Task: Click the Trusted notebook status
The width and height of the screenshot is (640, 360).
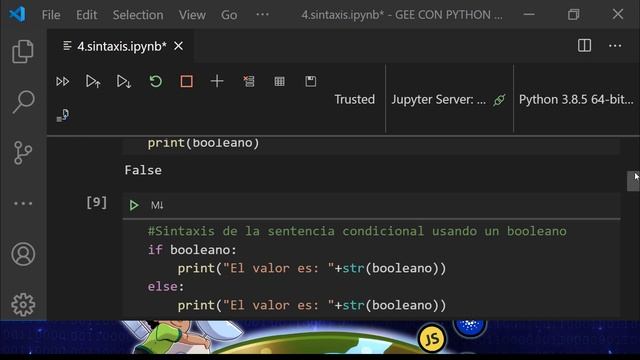Action: [354, 99]
